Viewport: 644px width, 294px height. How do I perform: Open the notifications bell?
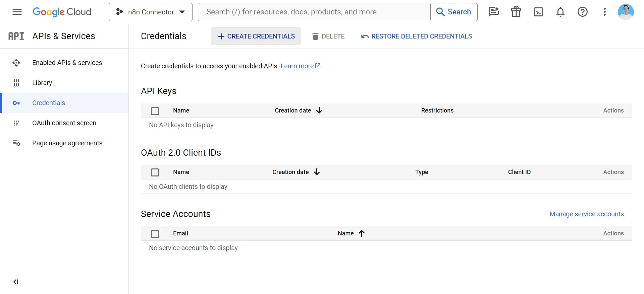click(560, 12)
